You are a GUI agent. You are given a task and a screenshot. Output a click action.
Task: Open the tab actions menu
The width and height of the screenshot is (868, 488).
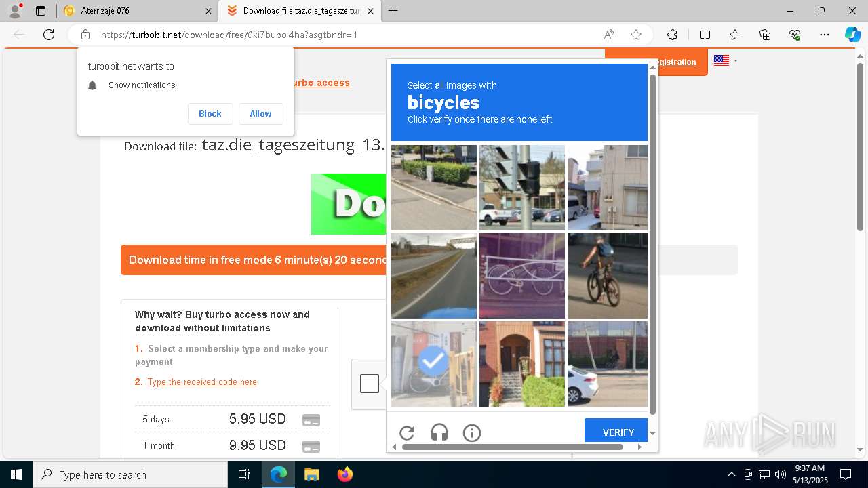coord(41,11)
